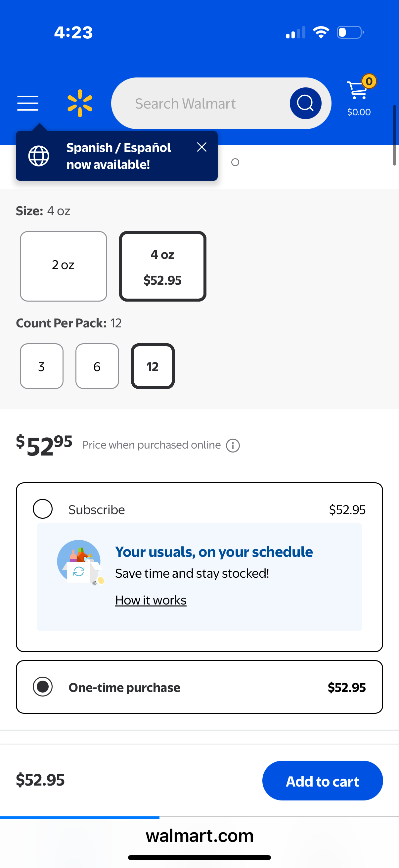The image size is (399, 868).
Task: Select count per pack 12
Action: point(153,366)
